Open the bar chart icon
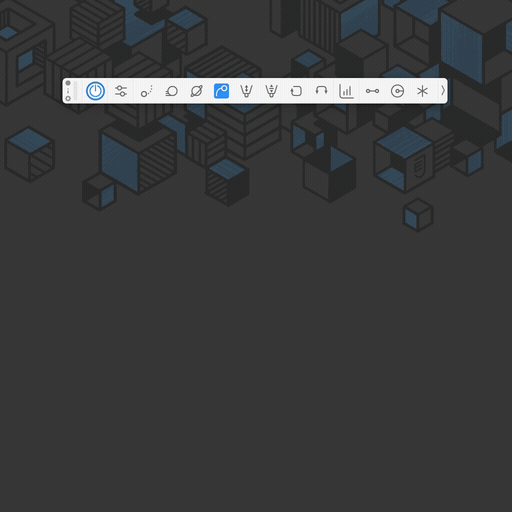 point(346,91)
